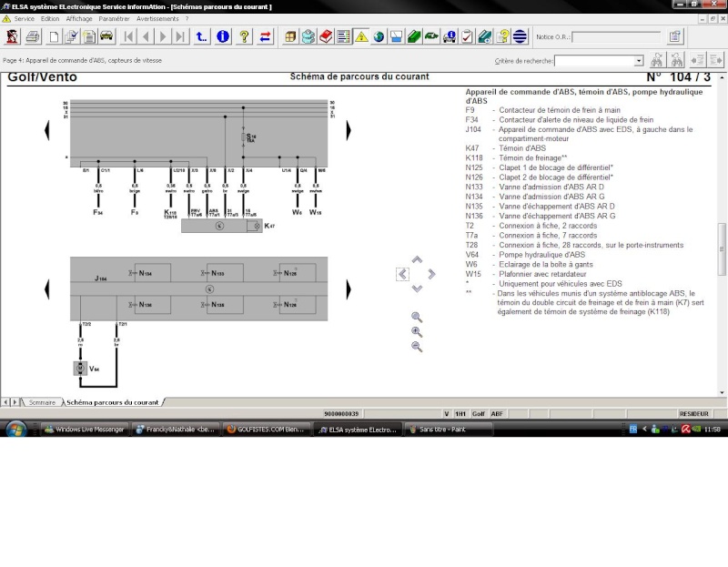Click the Critère de recherche text field
Image resolution: width=728 pixels, height=567 pixels.
point(594,61)
